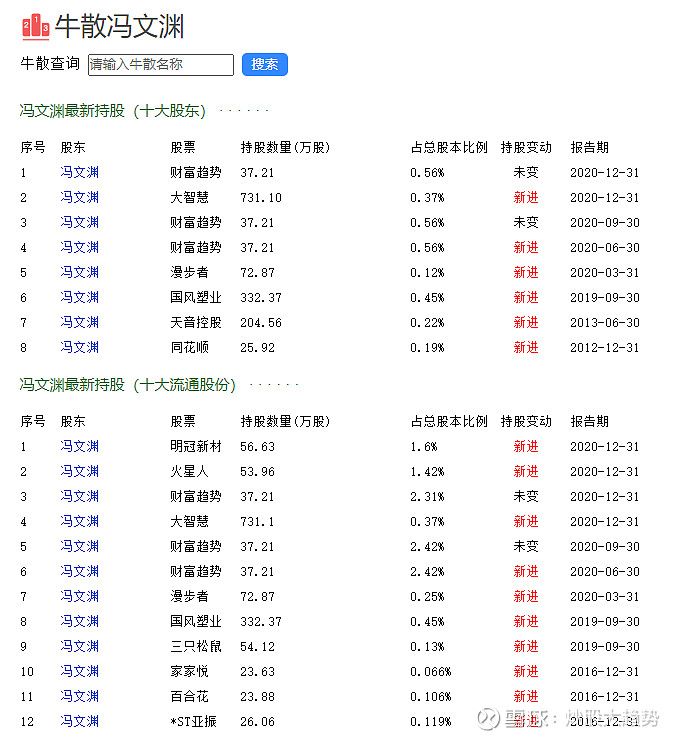Open 冯文渊 link in 家家悦 row

(x=80, y=671)
